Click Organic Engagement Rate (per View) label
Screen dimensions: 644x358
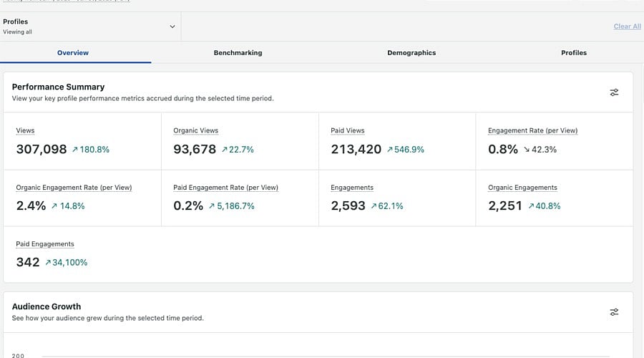click(x=74, y=188)
